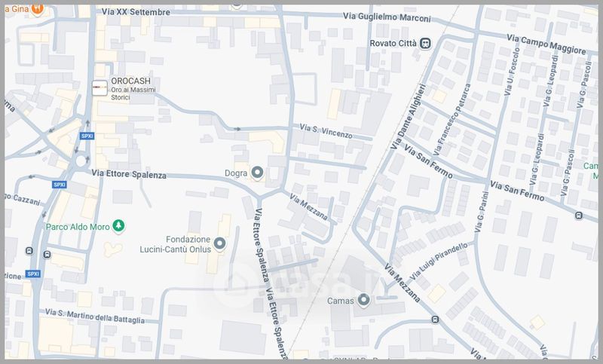Image resolution: width=603 pixels, height=364 pixels.
Task: Open the Fondazione Lucini-Cantù Onlus marker
Action: click(x=220, y=243)
